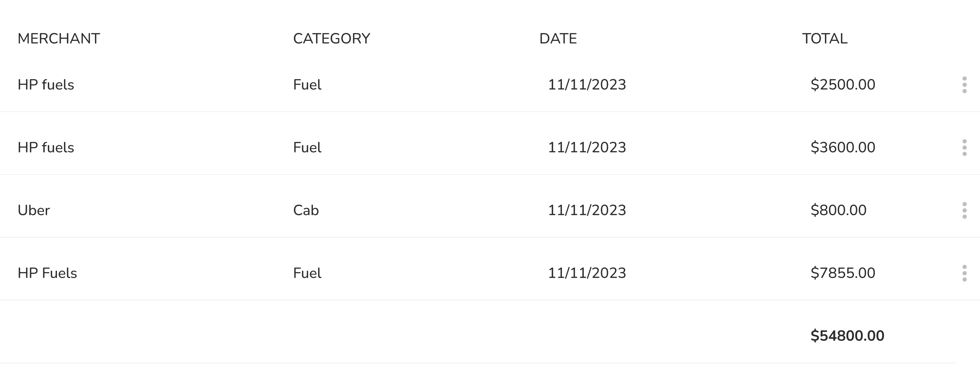980x366 pixels.
Task: Click the $2500.00 total amount
Action: click(843, 84)
